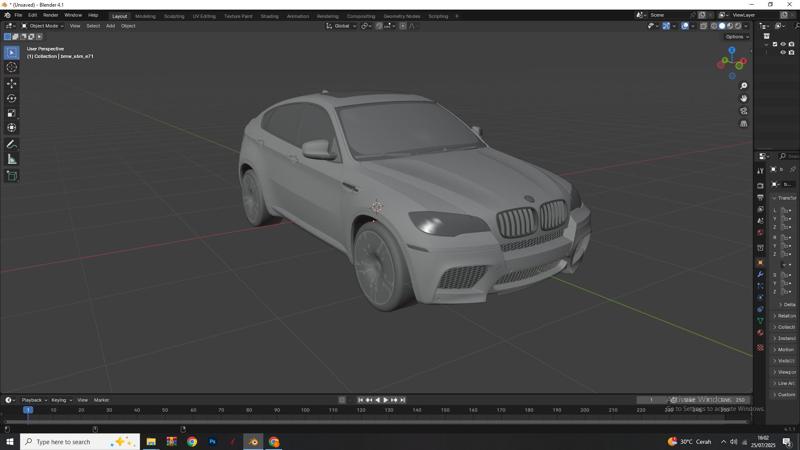Enable solid viewport shading

(x=721, y=26)
